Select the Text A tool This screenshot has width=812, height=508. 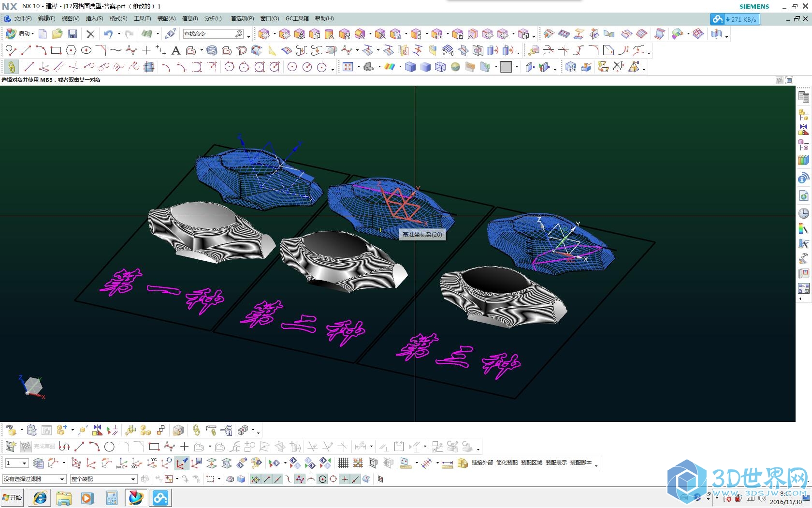(176, 50)
